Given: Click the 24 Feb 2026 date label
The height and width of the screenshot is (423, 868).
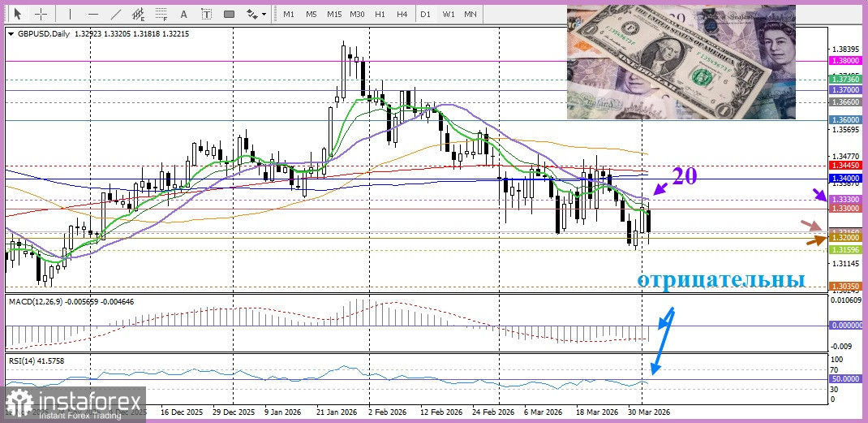Looking at the screenshot, I should pyautogui.click(x=493, y=413).
